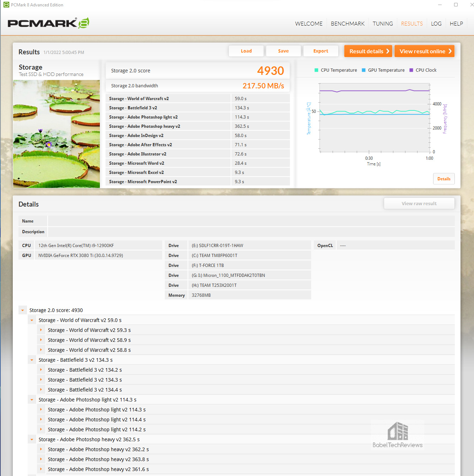The width and height of the screenshot is (474, 476).
Task: Click the PCMark 8 app icon in title bar
Action: (x=6, y=5)
